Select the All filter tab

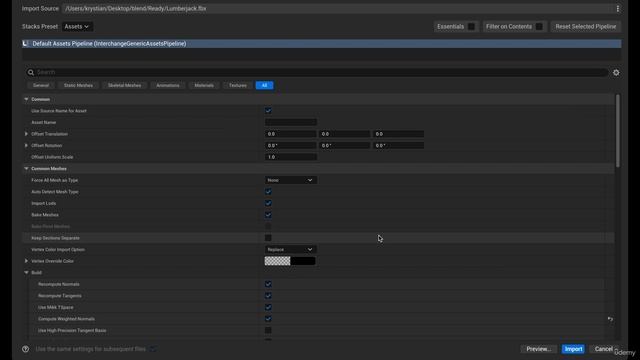tap(264, 85)
